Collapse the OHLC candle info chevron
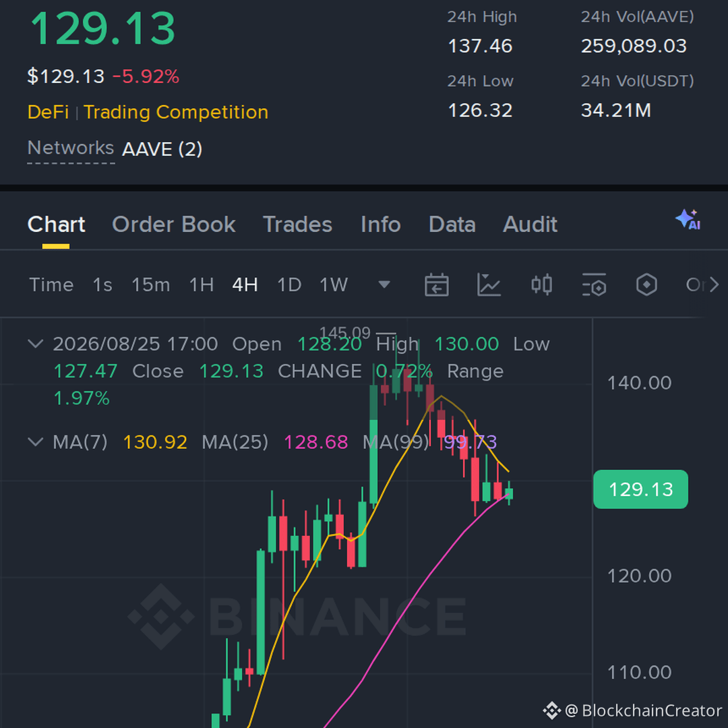 point(36,344)
